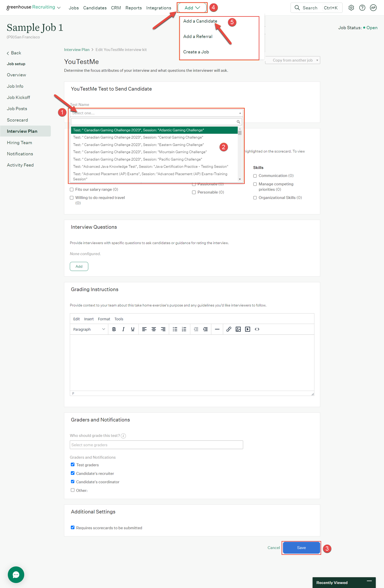Open the settings gear icon
Viewport: 384px width, 588px height.
[x=351, y=8]
